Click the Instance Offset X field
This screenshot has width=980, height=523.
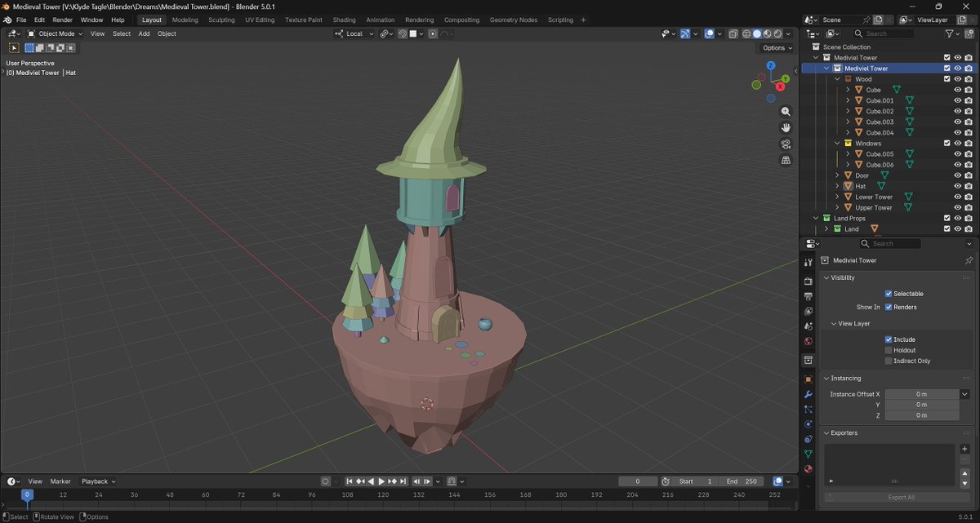(921, 394)
